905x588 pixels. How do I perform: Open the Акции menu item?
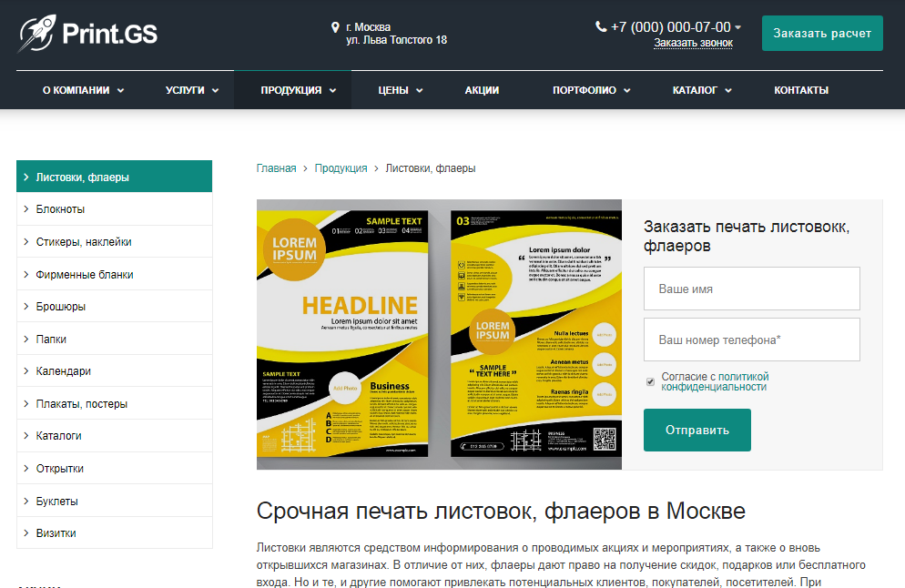click(x=482, y=90)
